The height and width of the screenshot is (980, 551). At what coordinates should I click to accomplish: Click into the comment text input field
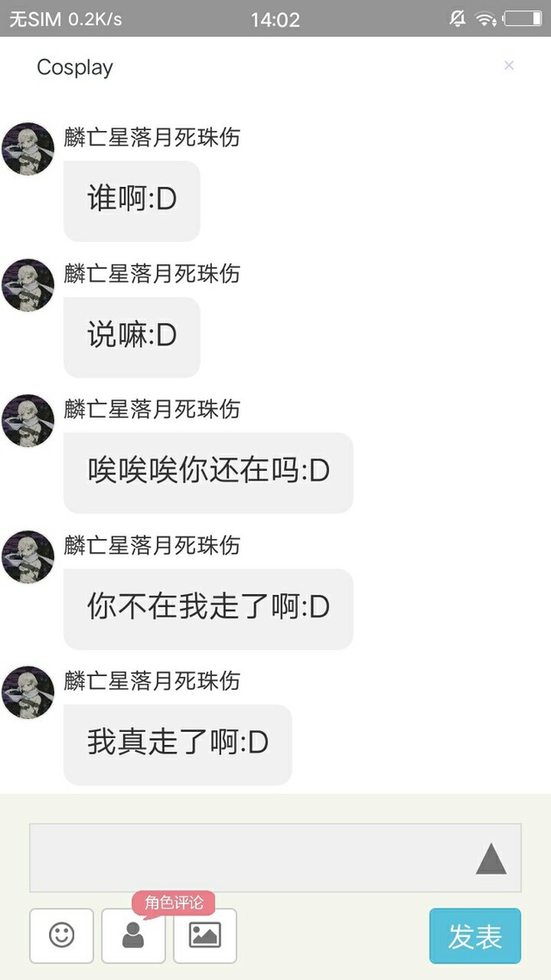pos(275,858)
